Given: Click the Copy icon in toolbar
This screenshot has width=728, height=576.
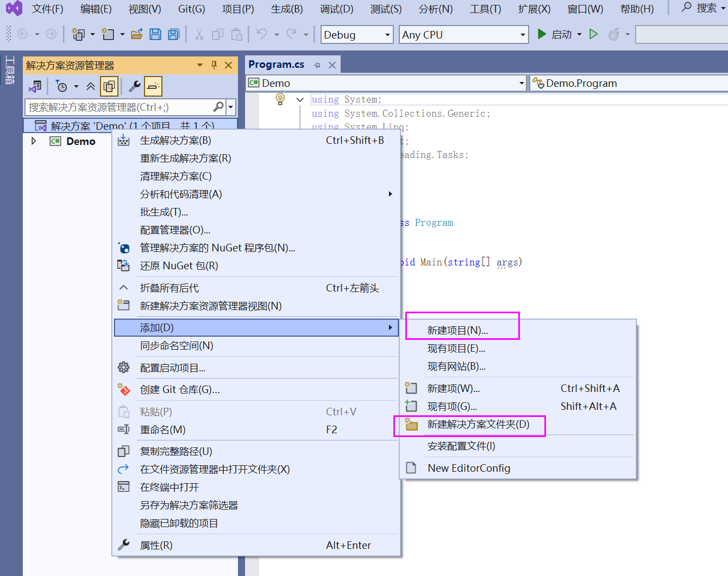Looking at the screenshot, I should pos(218,34).
